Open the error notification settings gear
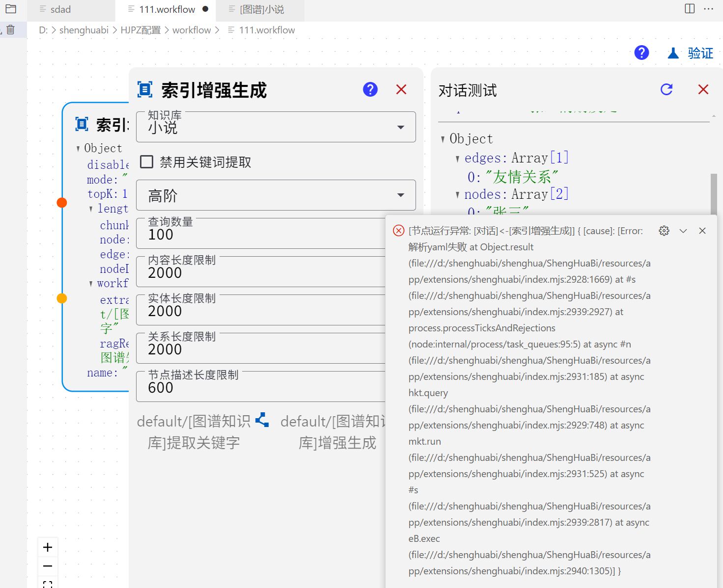Screen dimensions: 723x588 point(664,231)
